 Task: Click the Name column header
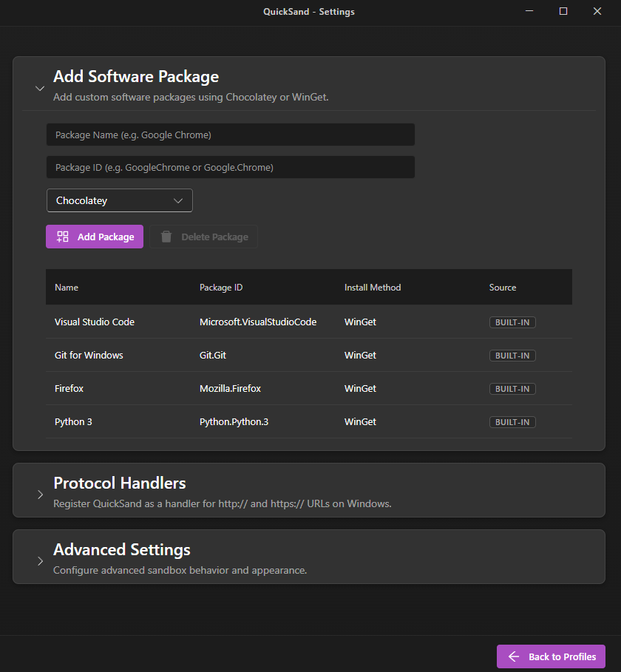click(67, 287)
